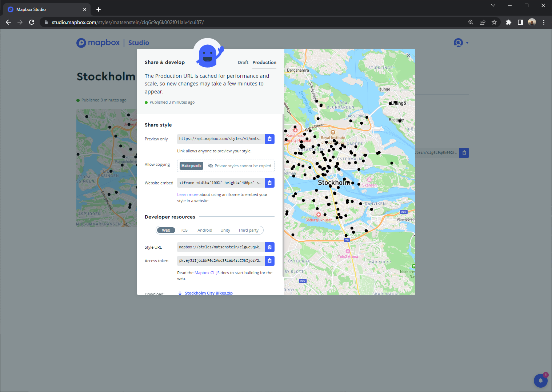Click the Preview only URL field

coord(221,139)
